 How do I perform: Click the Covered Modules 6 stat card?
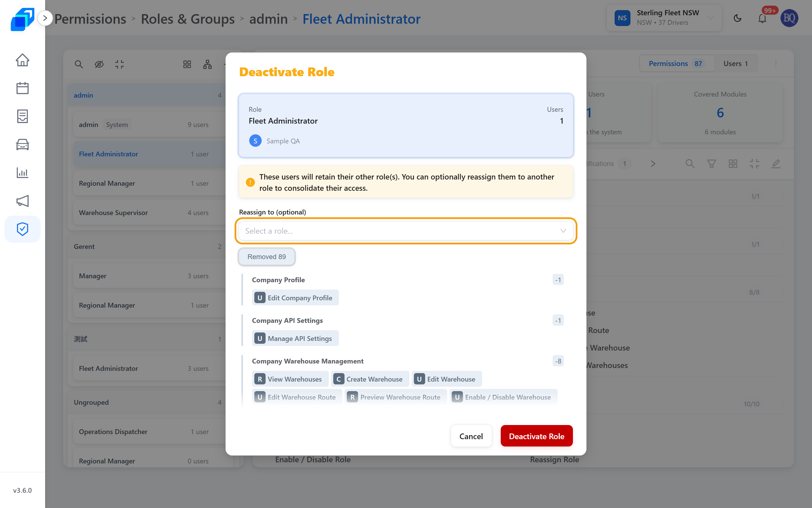[x=720, y=113]
